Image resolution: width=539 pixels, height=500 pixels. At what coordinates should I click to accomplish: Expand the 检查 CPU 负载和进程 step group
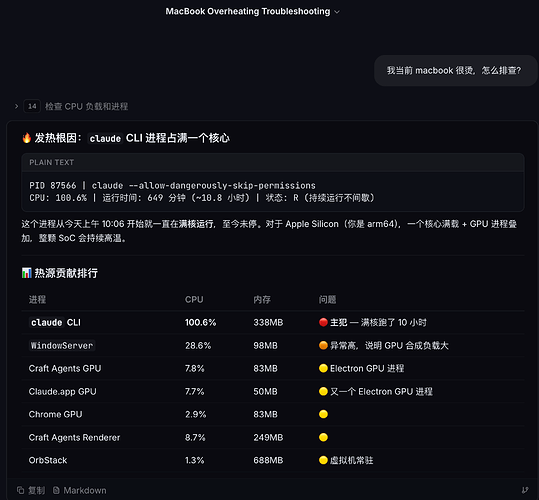click(x=16, y=107)
